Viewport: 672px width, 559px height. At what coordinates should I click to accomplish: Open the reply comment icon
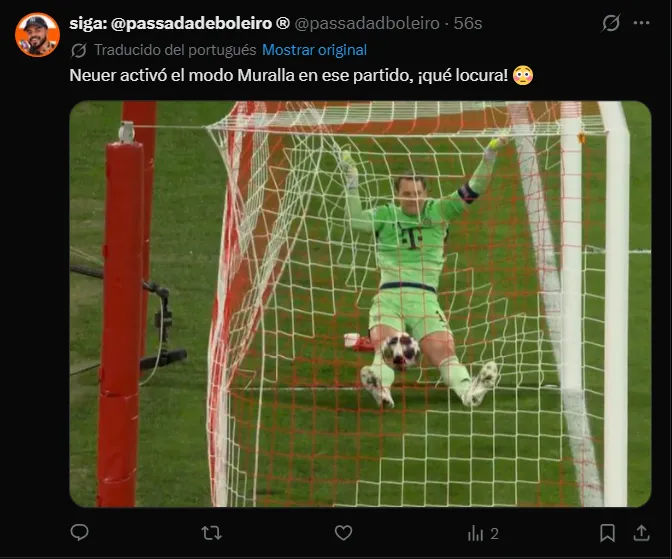(x=79, y=533)
